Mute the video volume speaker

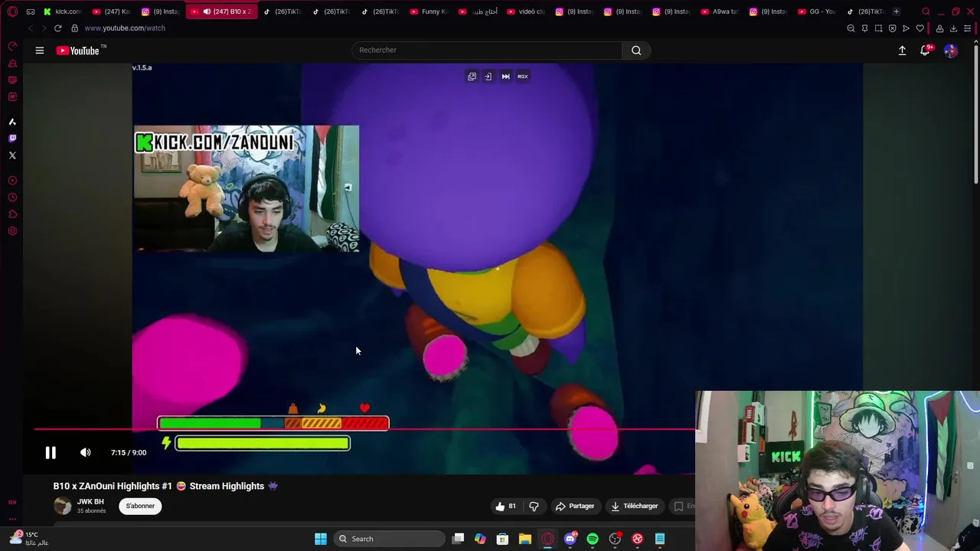point(86,452)
